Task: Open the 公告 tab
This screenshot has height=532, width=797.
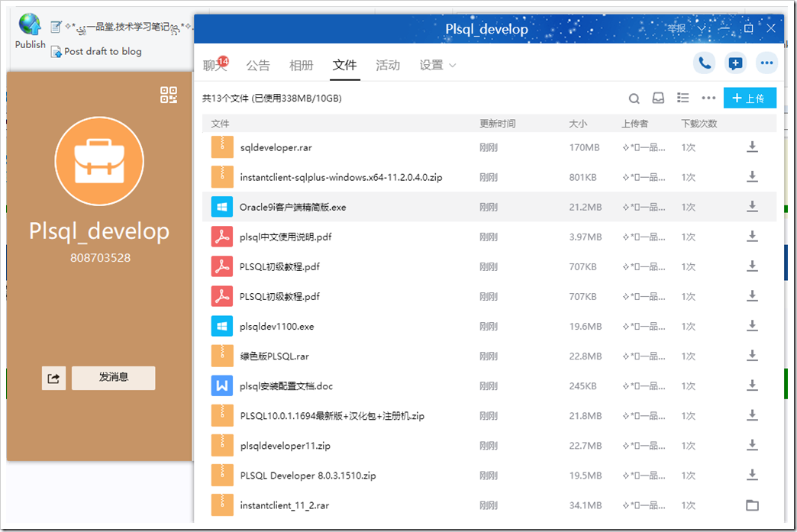Action: pyautogui.click(x=258, y=65)
